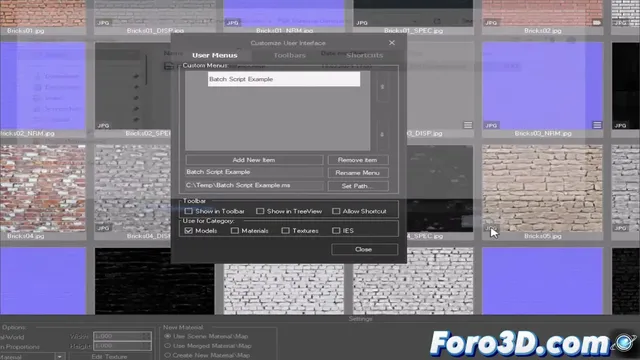Click the Width value field

pyautogui.click(x=122, y=336)
